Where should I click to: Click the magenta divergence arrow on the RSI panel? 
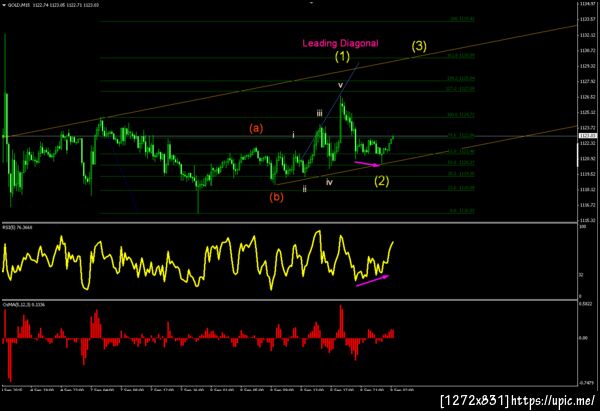372,280
